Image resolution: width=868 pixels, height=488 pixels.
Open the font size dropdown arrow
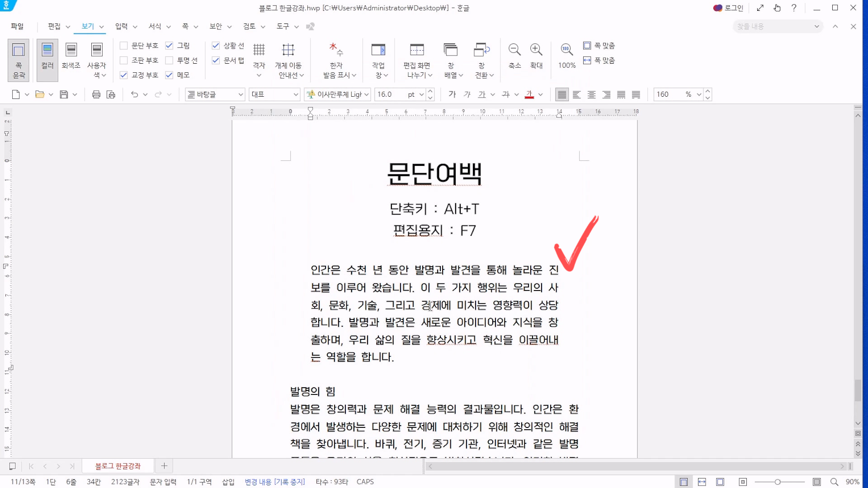tap(421, 94)
